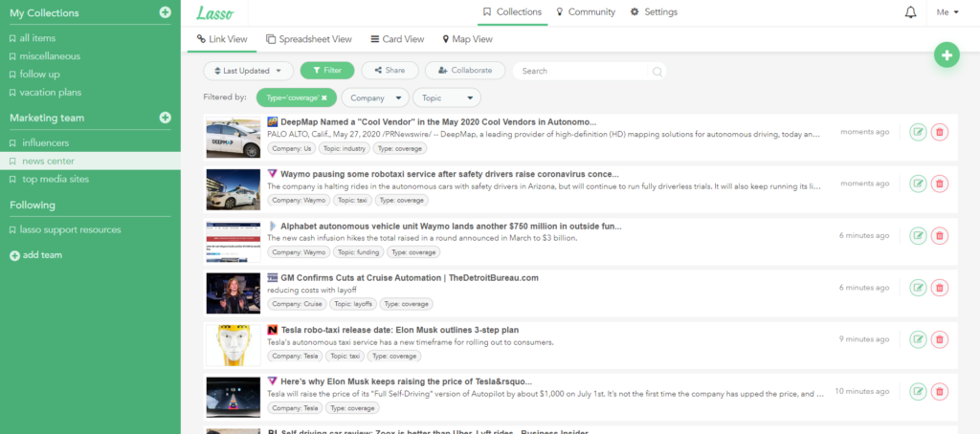Screen dimensions: 980x434
Task: Open the Settings tab
Action: (x=654, y=12)
